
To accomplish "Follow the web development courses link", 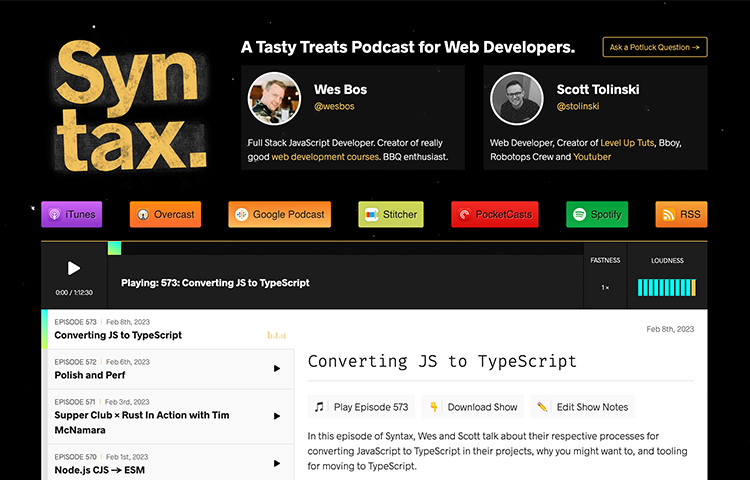I will coord(325,157).
